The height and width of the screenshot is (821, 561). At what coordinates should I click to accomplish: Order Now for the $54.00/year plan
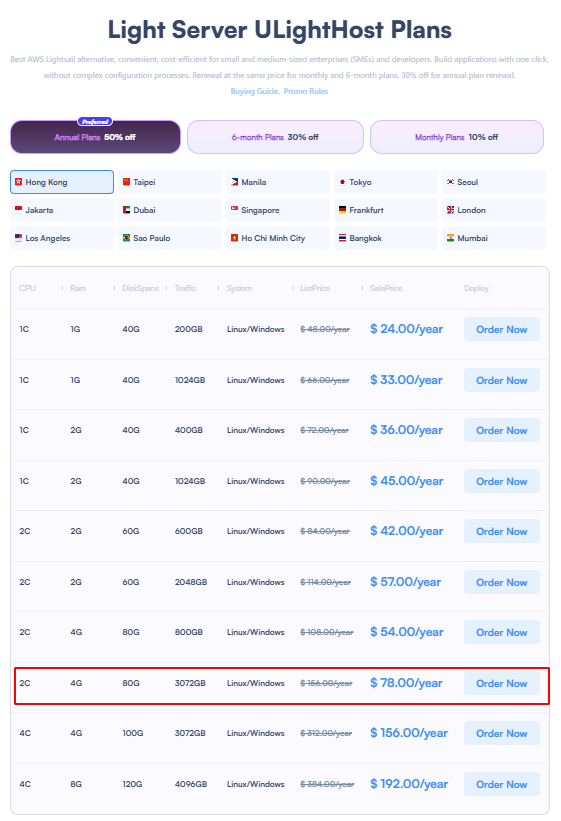[x=501, y=633]
